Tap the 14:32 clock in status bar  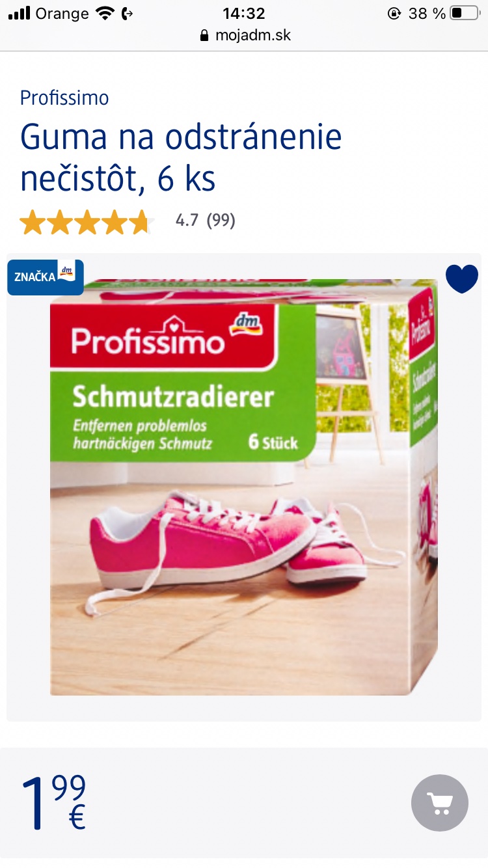click(x=244, y=13)
